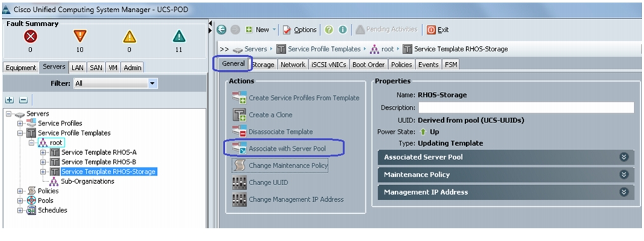644x241 pixels.
Task: Open the Policies tab of the template
Action: 401,64
